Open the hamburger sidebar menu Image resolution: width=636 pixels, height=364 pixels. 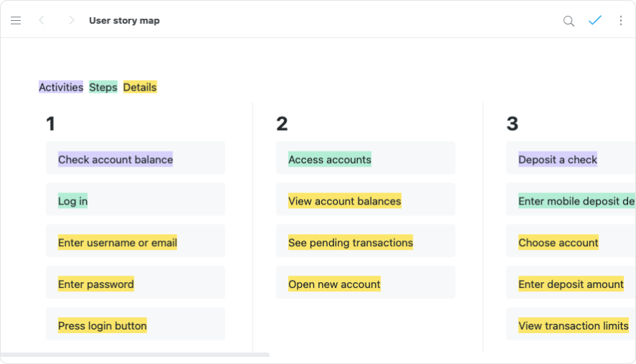[x=16, y=21]
